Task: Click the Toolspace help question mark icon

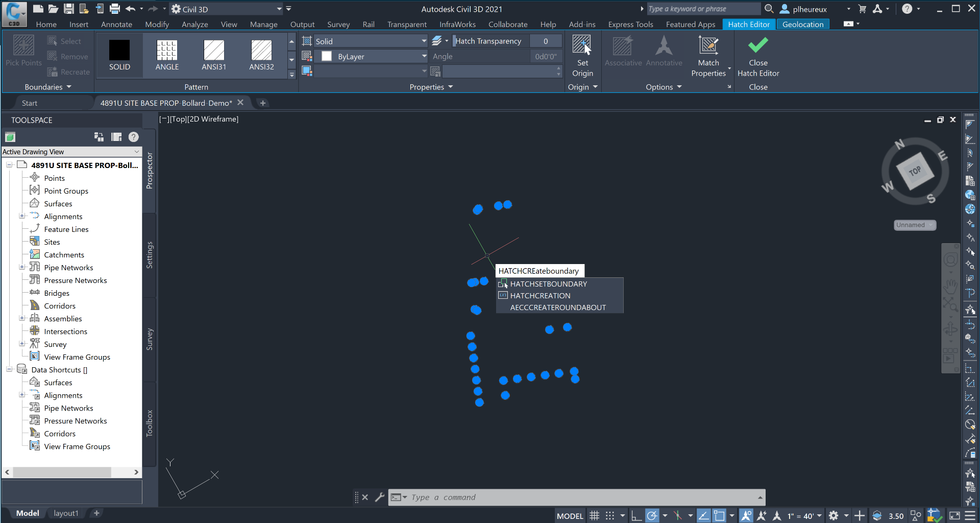Action: (x=134, y=137)
